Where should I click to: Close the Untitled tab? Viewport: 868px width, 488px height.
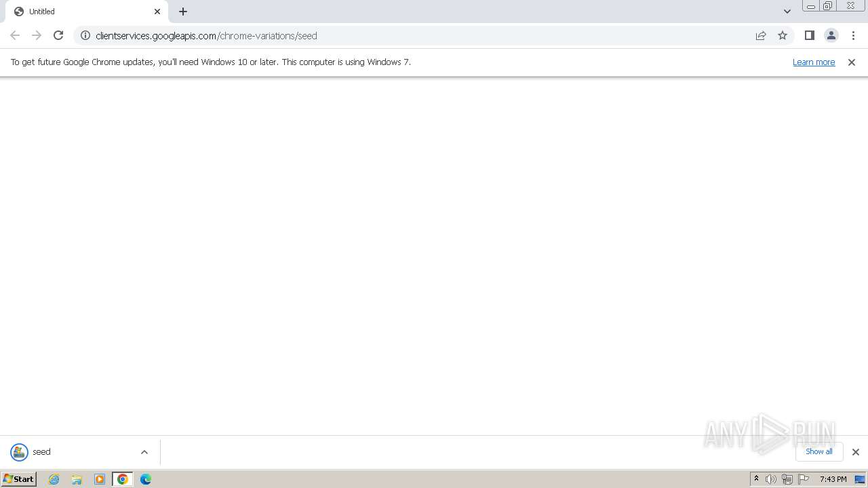point(157,12)
